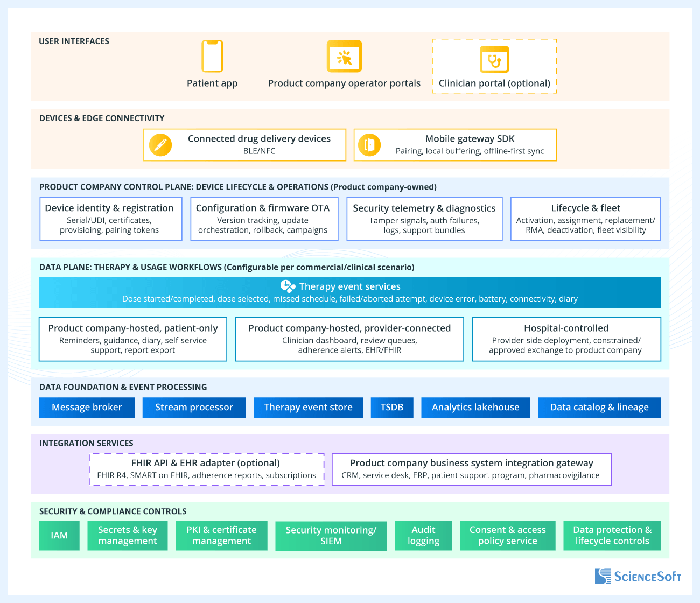Image resolution: width=700 pixels, height=603 pixels.
Task: Click Product company operator portals label
Action: point(345,83)
